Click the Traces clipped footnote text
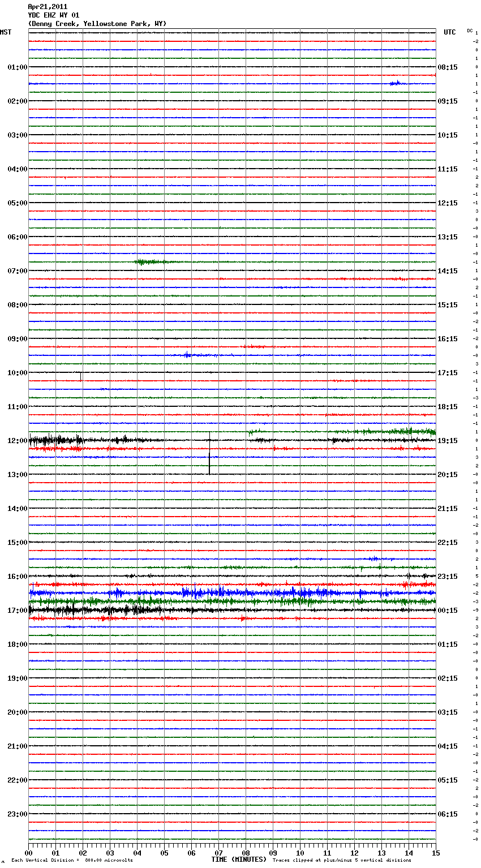 tap(342, 860)
